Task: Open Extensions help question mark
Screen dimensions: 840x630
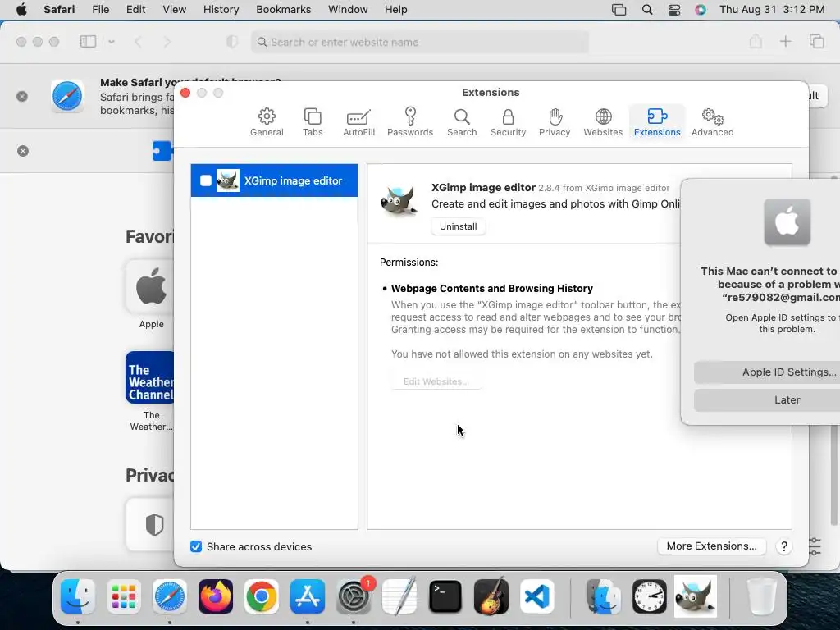Action: tap(783, 546)
